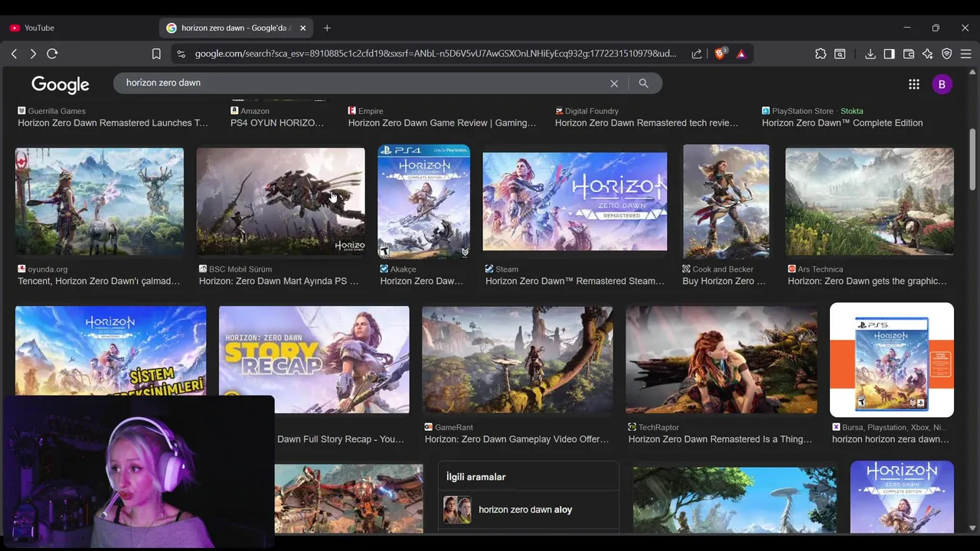The image size is (980, 551).
Task: Click 'Buy Horizon Zero ...' link
Action: pos(724,281)
